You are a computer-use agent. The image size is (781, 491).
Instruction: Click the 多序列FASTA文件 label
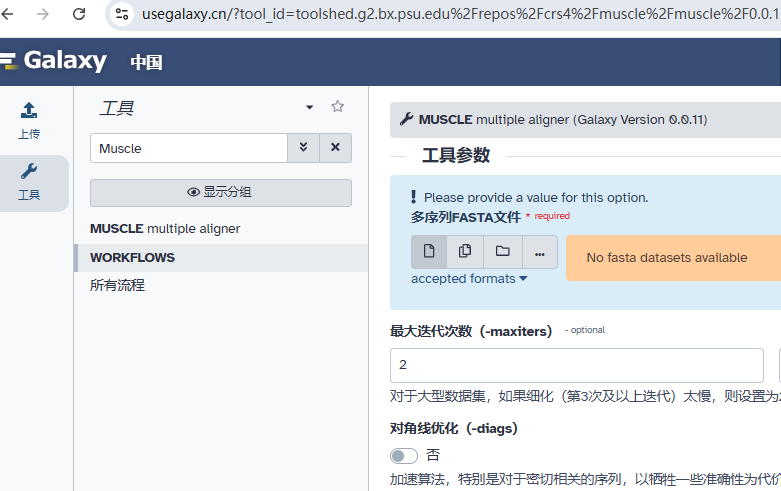(x=466, y=217)
